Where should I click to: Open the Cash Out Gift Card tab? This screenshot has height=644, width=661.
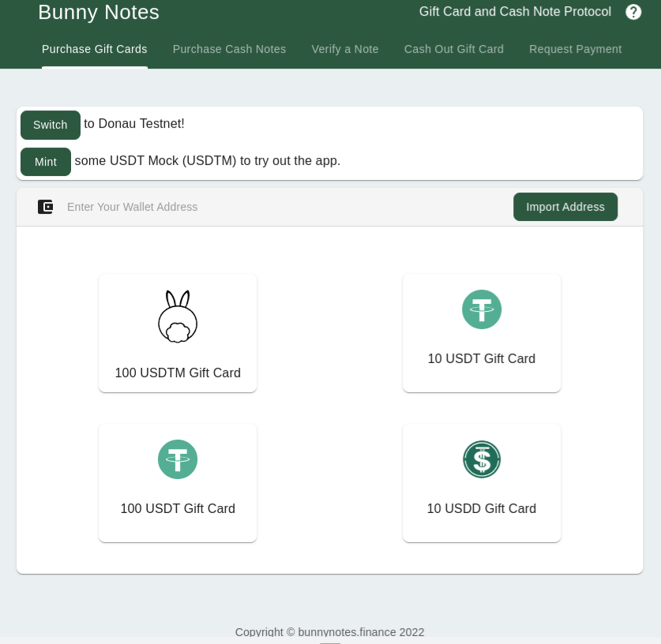coord(453,49)
